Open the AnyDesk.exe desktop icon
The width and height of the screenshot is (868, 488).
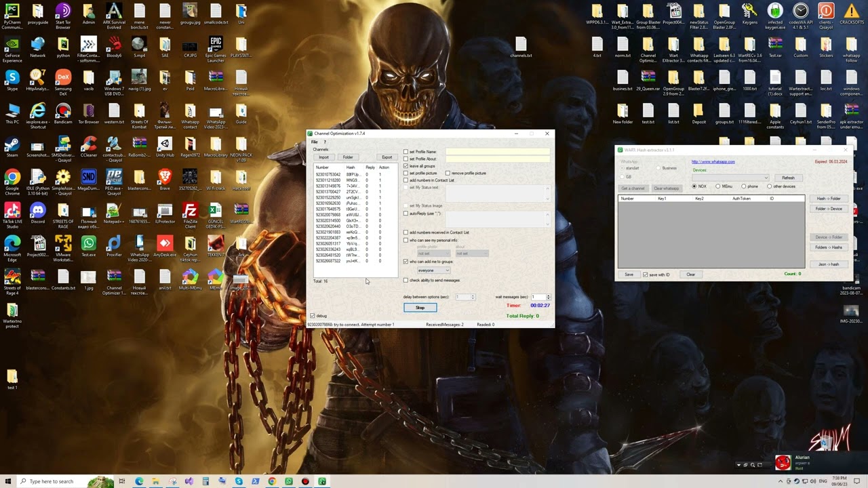(165, 246)
